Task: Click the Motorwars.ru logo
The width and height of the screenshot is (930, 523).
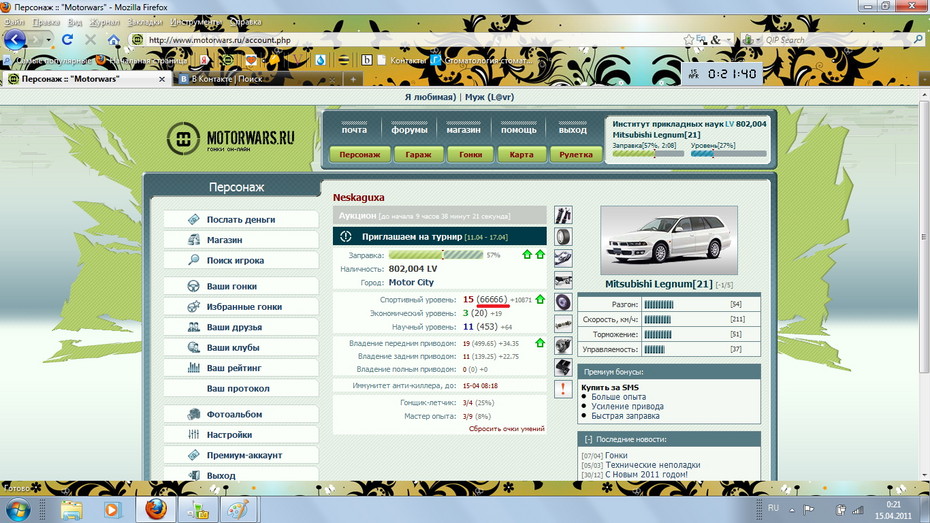Action: pyautogui.click(x=231, y=138)
